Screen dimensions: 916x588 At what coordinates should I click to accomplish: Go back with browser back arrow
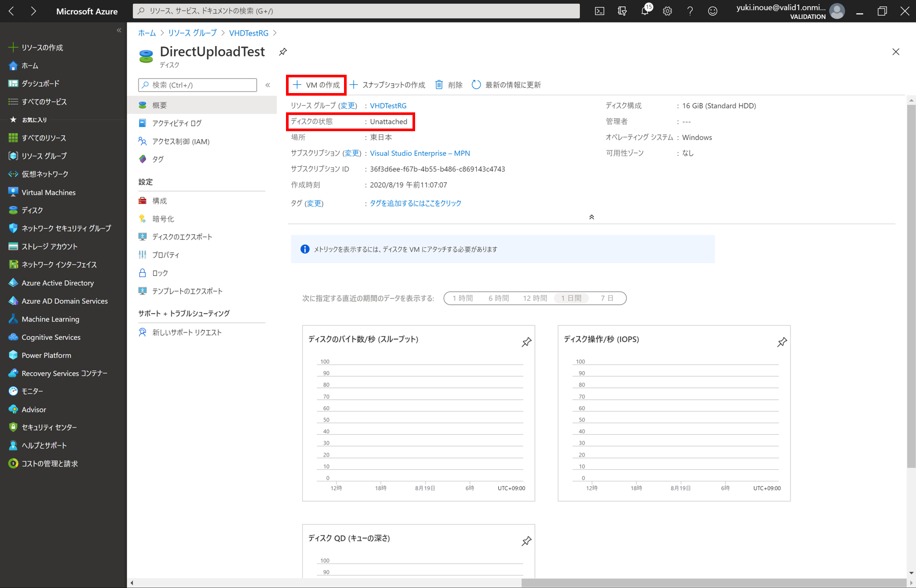[x=12, y=11]
